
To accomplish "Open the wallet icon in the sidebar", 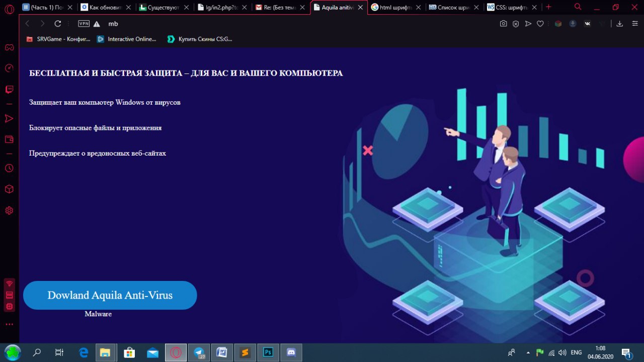I will point(9,139).
